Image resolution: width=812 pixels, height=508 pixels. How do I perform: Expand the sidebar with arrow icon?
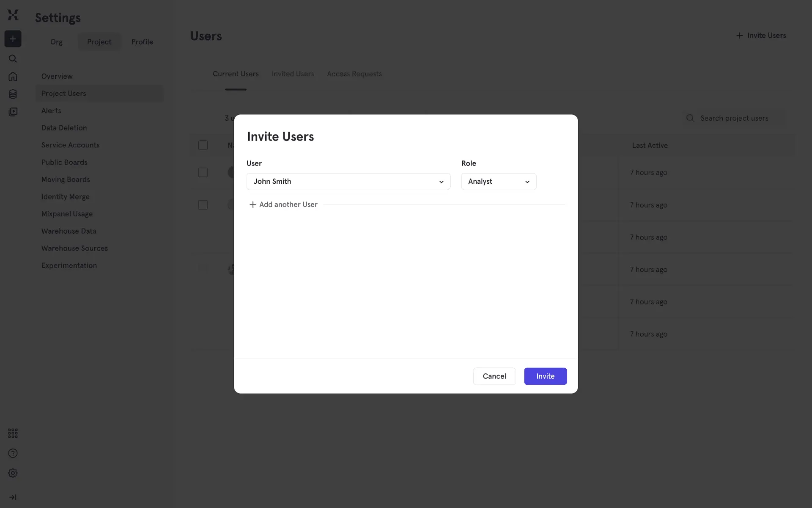13,497
